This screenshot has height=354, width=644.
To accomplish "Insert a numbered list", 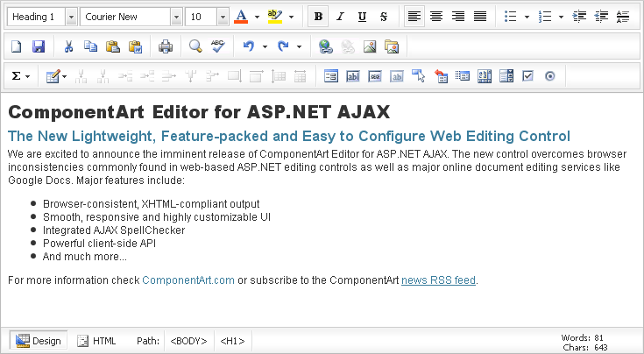I will (545, 17).
